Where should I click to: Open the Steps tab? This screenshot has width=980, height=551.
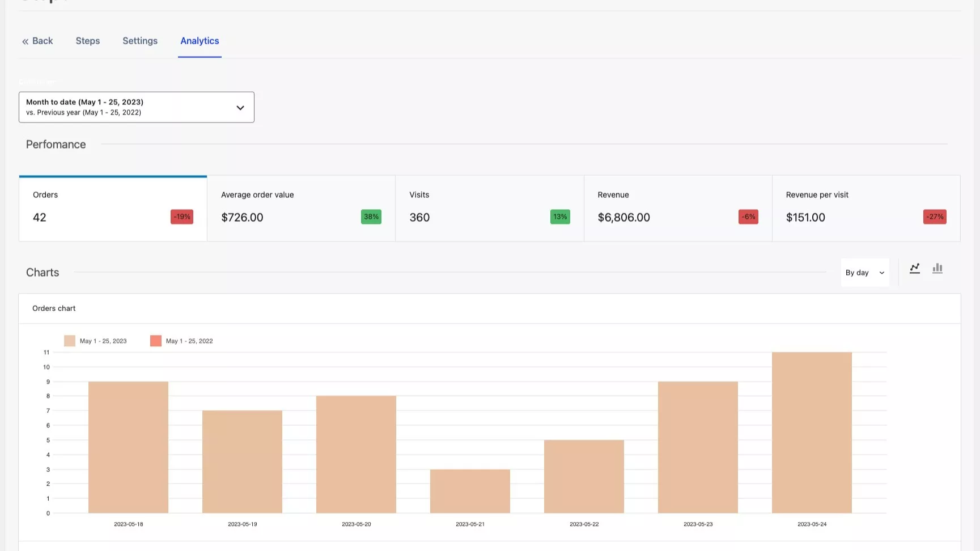coord(88,41)
